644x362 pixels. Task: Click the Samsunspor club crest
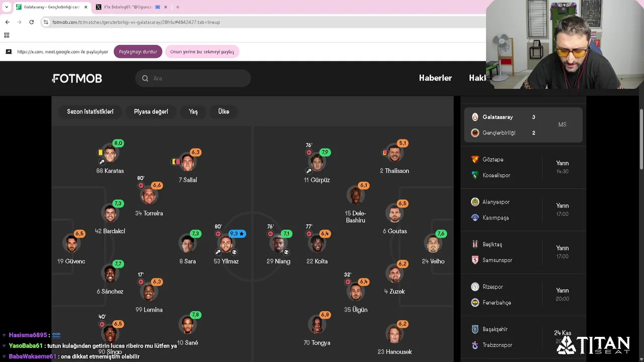pos(475,260)
